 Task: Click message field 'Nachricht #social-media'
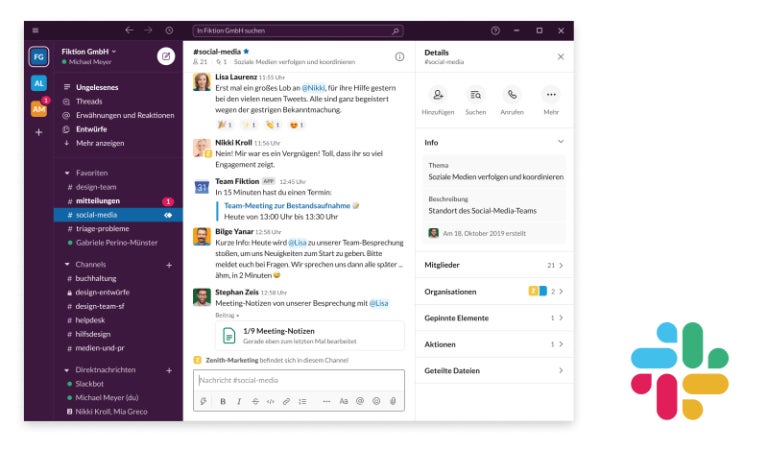pyautogui.click(x=298, y=380)
